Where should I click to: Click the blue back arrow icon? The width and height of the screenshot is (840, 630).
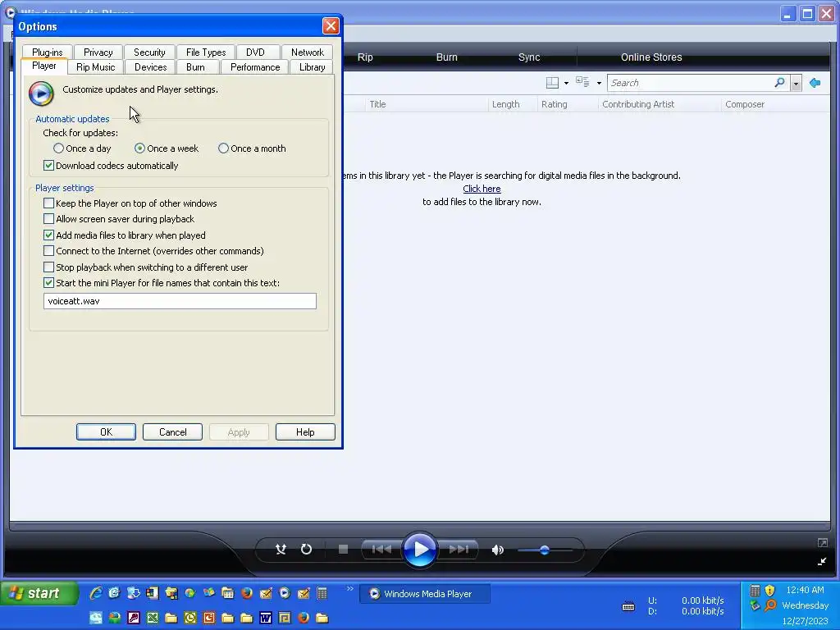pyautogui.click(x=815, y=83)
